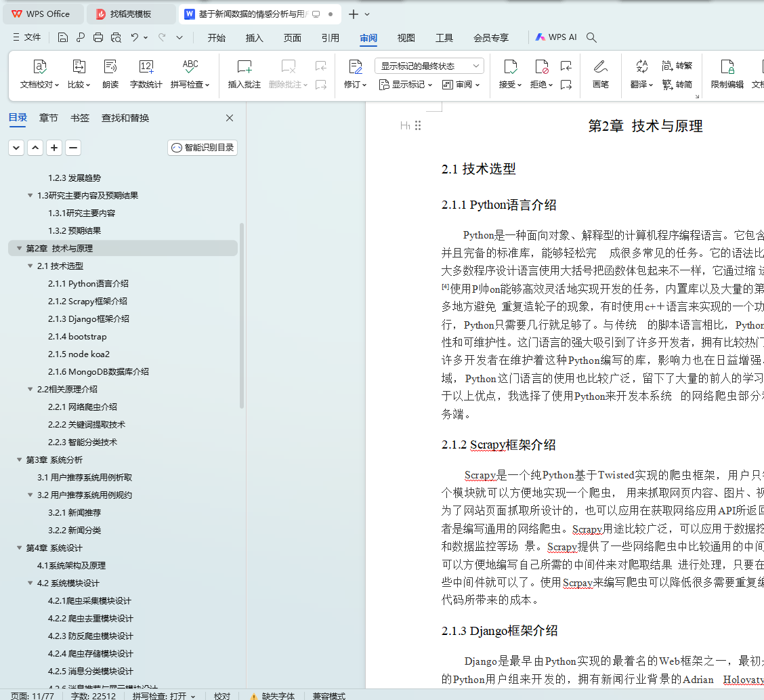Open 文档校对 tool
The image size is (764, 700).
39,74
